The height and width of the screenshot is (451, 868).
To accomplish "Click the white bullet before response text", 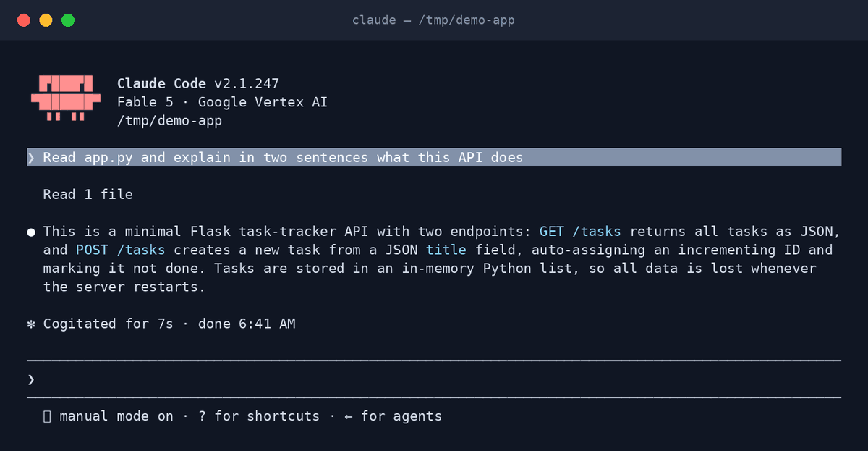I will [31, 232].
